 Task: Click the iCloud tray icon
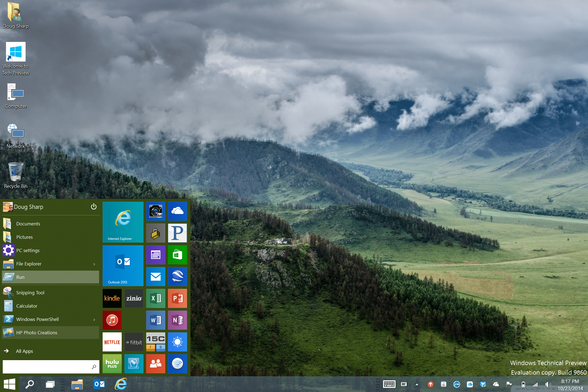pyautogui.click(x=470, y=384)
